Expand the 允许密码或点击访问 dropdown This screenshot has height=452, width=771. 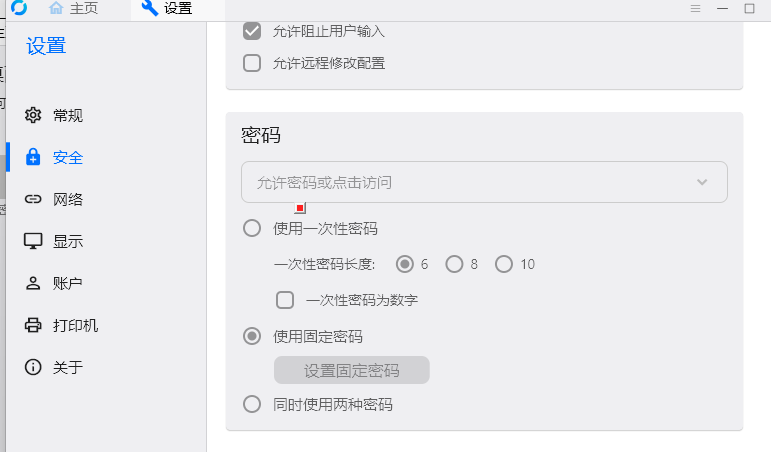484,182
